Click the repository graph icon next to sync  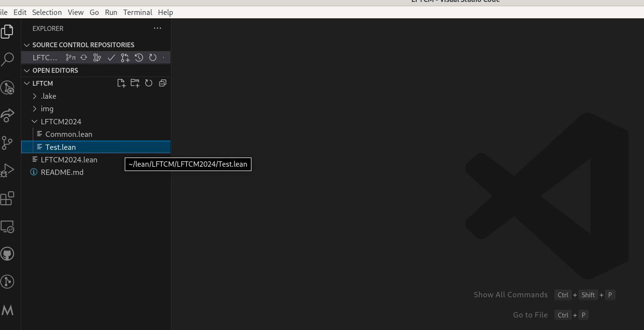point(97,57)
